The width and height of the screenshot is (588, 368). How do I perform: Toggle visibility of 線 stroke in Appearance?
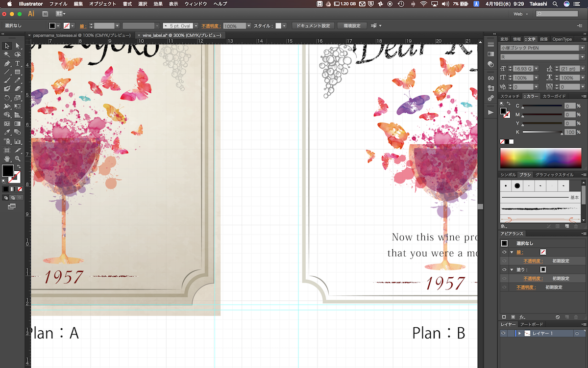click(x=504, y=252)
